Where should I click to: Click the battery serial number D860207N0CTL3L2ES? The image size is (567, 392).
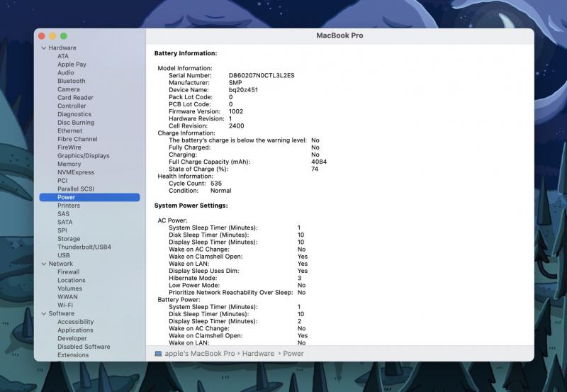262,76
